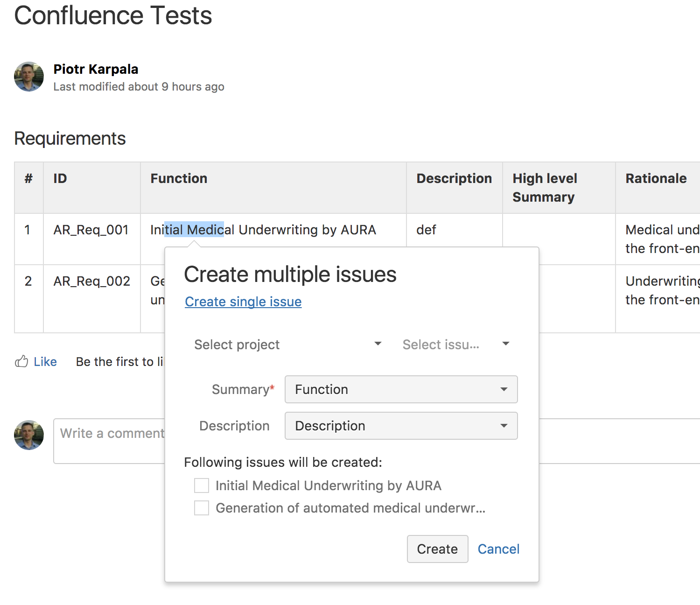Tick the Initial Medical Underwriting by AURA checkbox
This screenshot has width=700, height=605.
point(202,485)
